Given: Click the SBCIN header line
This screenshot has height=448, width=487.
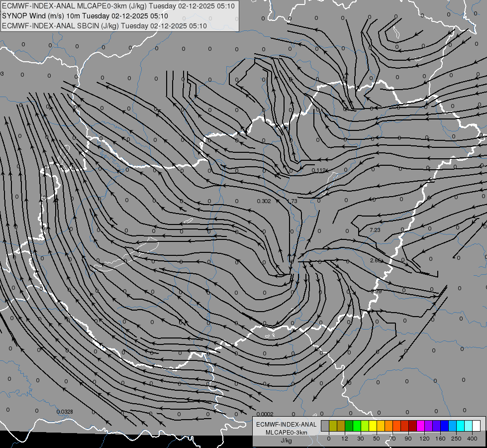Looking at the screenshot, I should [x=104, y=26].
